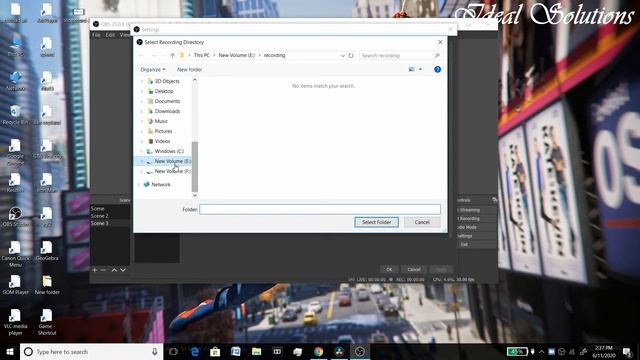640x360 pixels.
Task: Open the Windows Start menu
Action: [x=10, y=351]
